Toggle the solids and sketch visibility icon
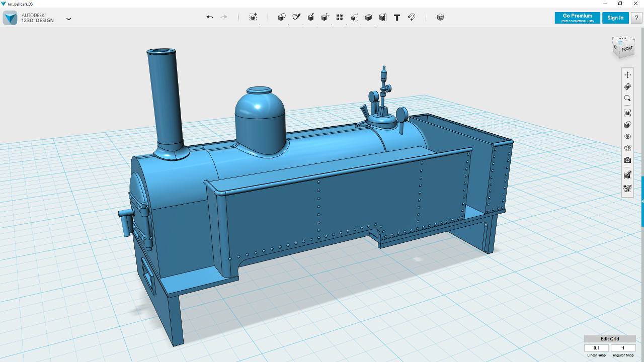This screenshot has width=644, height=362. click(627, 175)
